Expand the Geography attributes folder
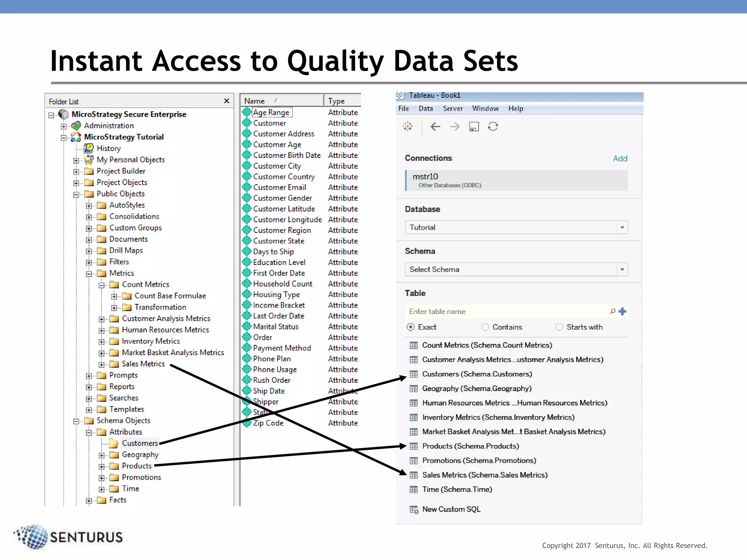The image size is (747, 560). click(x=102, y=455)
